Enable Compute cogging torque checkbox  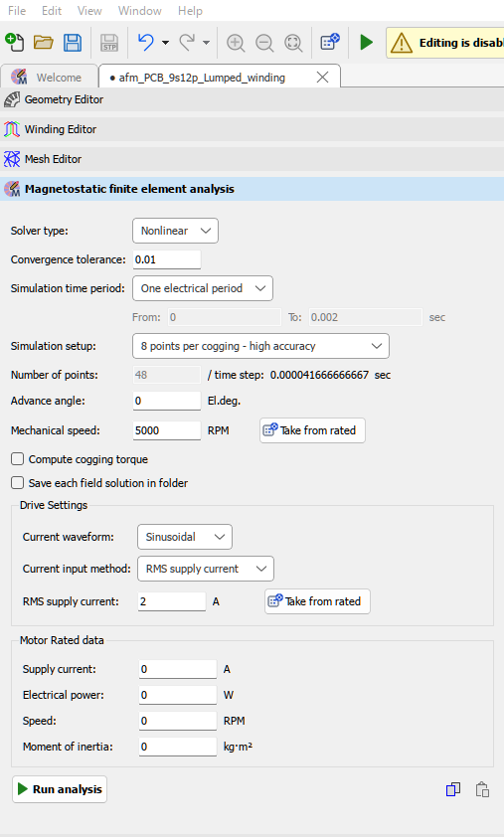18,459
